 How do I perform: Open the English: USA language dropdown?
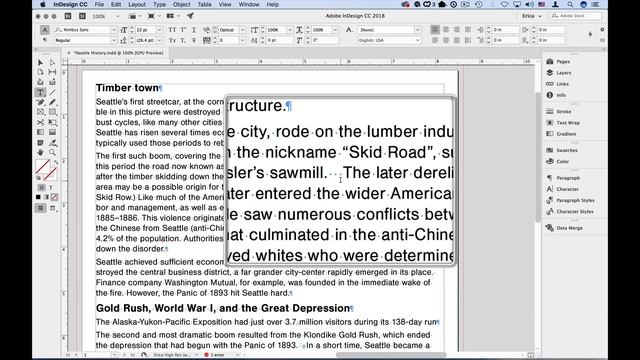pyautogui.click(x=417, y=40)
